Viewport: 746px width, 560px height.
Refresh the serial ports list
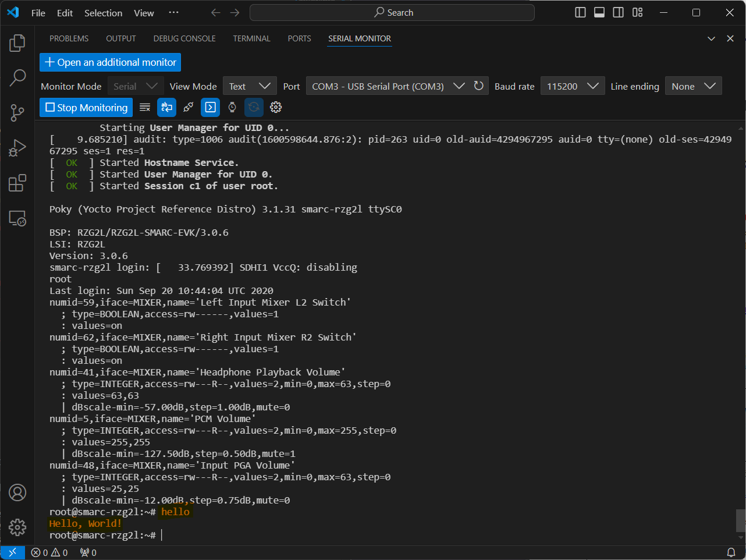[x=479, y=86]
